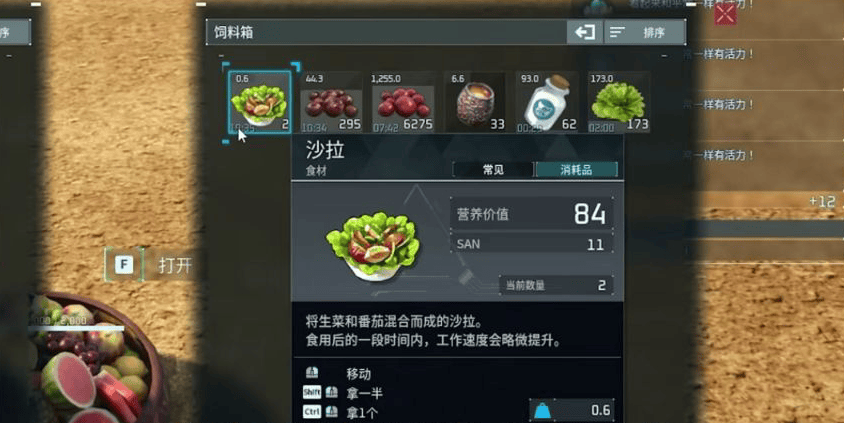Switch to the 消耗品 tab

[576, 170]
